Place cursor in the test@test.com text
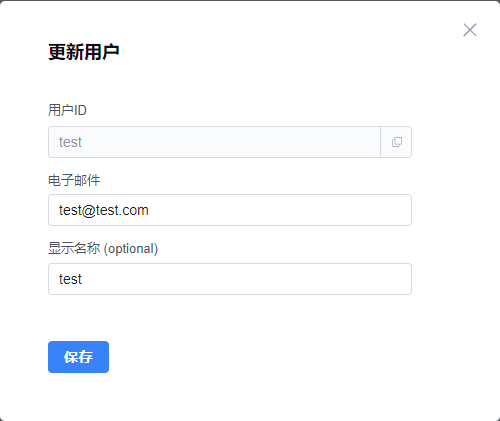The image size is (500, 421). (104, 210)
